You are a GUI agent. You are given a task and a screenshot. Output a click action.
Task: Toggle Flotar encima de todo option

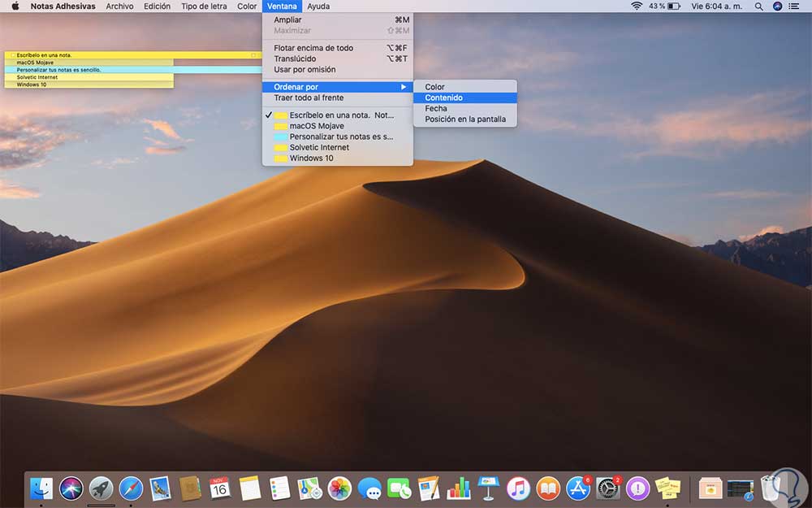[338, 48]
